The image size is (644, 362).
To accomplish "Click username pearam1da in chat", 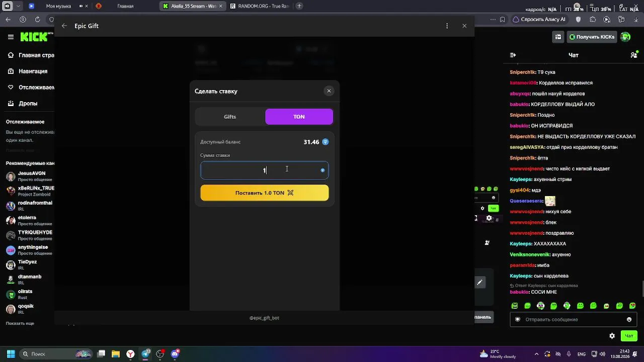I will pos(522,265).
